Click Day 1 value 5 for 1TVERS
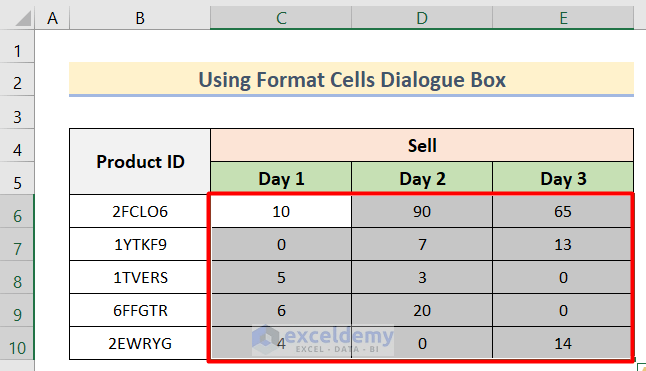646x371 pixels. [281, 277]
